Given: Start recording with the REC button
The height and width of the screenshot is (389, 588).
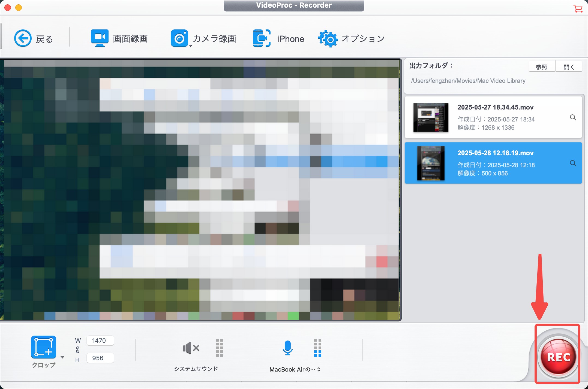Looking at the screenshot, I should pyautogui.click(x=558, y=357).
